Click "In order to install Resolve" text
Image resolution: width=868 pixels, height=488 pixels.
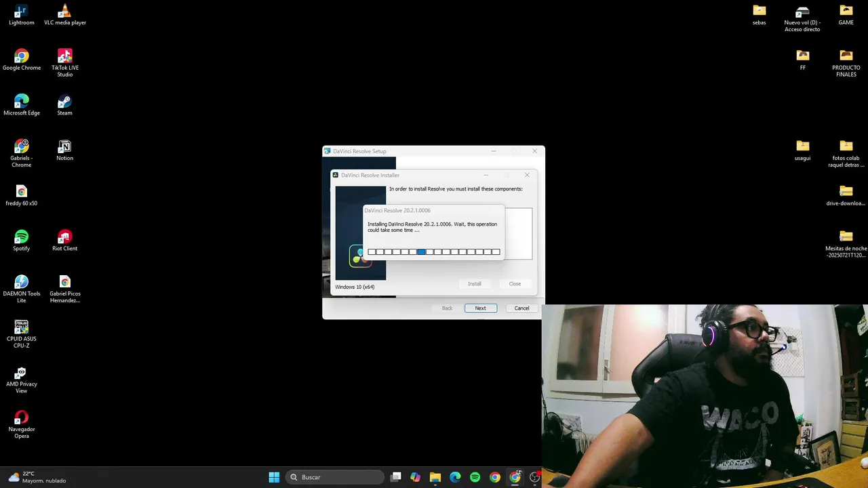point(456,189)
